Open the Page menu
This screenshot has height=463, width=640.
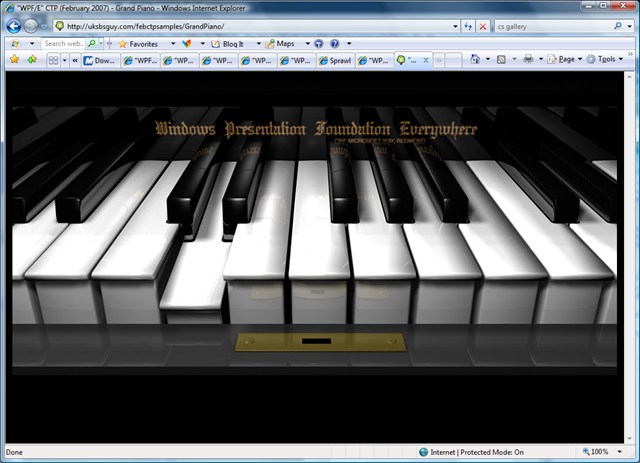(564, 60)
